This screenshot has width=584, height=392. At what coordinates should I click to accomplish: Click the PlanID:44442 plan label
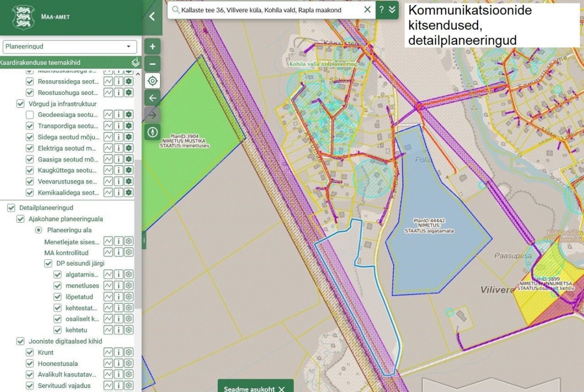pyautogui.click(x=429, y=226)
